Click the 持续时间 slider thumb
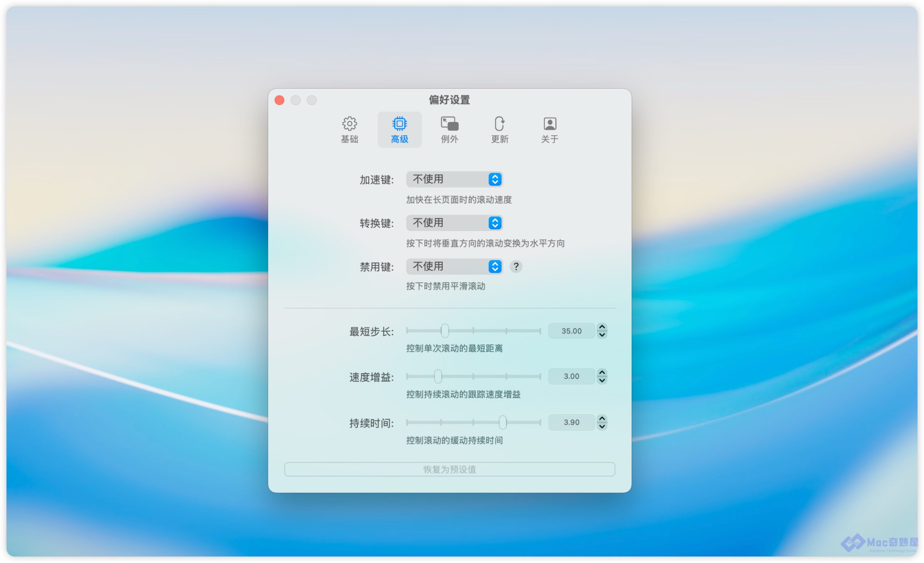This screenshot has width=924, height=563. [x=502, y=423]
